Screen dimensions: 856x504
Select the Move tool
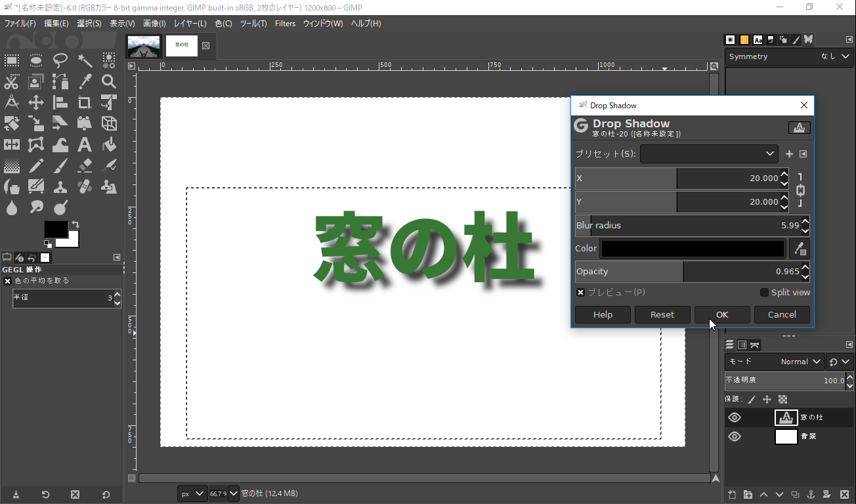click(35, 102)
